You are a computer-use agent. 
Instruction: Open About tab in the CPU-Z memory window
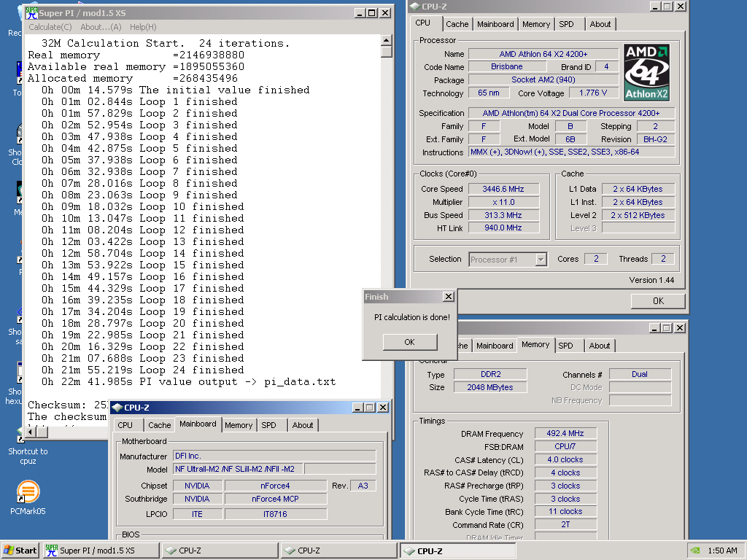[x=600, y=346]
